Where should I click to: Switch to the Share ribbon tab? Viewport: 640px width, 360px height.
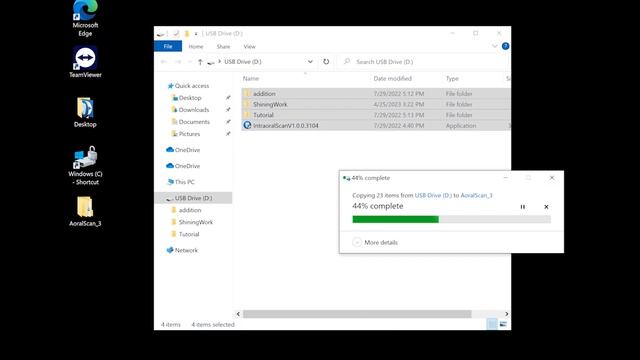point(223,47)
